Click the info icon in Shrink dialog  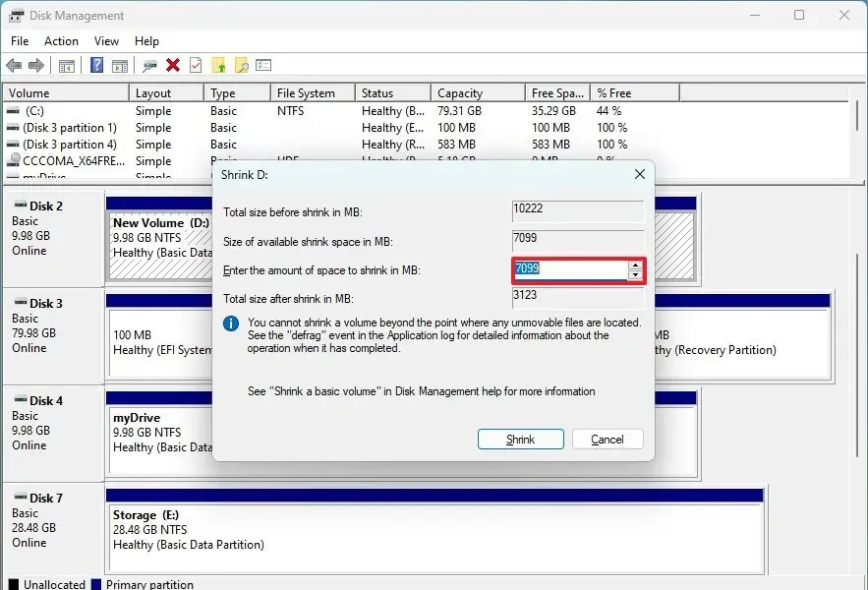[231, 324]
